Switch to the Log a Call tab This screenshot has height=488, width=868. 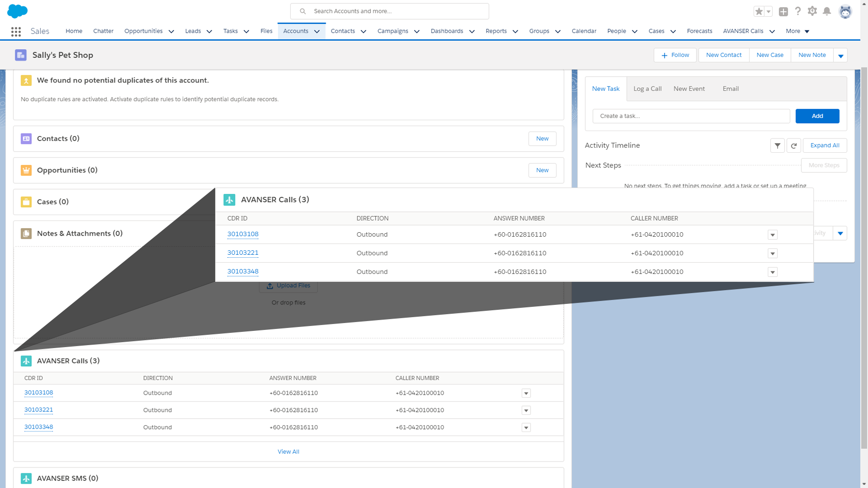coord(647,88)
